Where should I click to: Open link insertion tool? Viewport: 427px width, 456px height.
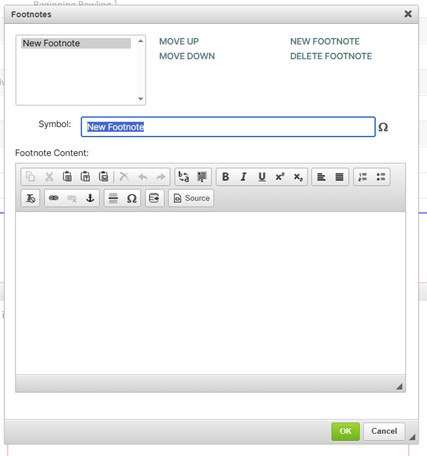54,198
